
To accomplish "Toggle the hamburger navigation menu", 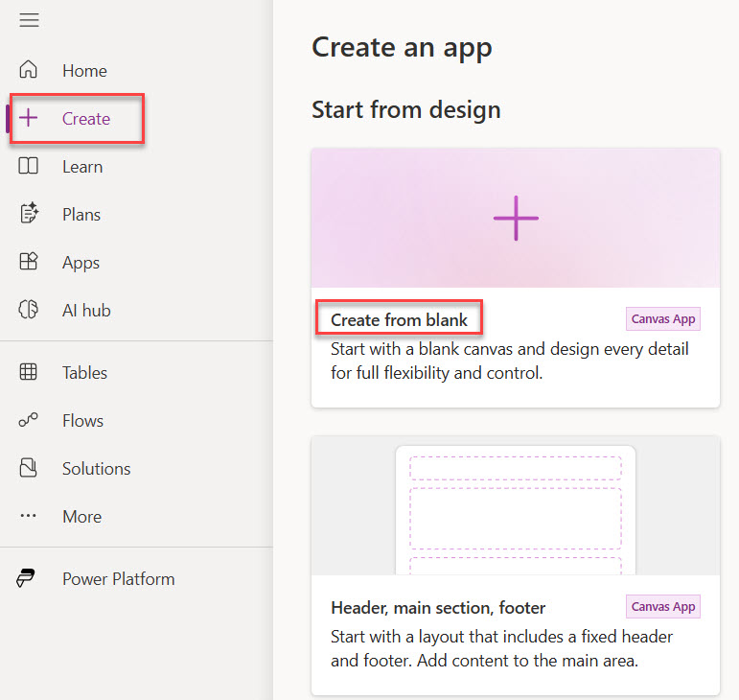I will tap(29, 20).
